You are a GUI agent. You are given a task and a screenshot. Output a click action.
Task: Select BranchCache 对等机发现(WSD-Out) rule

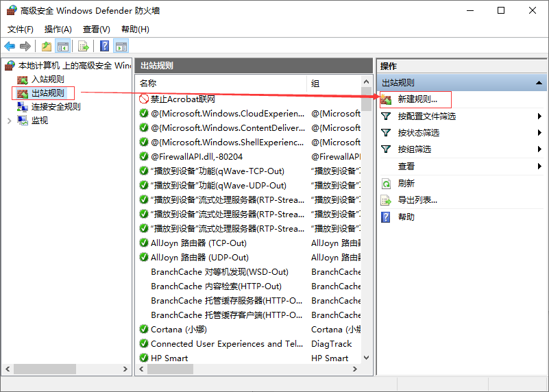219,272
